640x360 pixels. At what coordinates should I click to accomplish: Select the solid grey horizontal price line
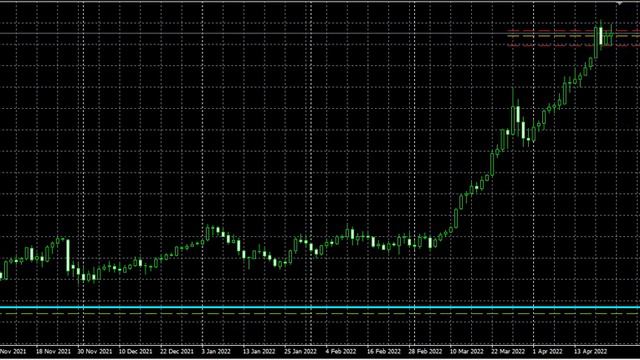point(320,33)
